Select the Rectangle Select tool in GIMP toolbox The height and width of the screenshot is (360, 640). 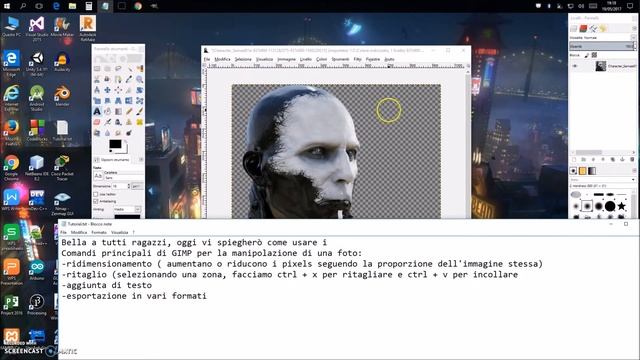click(97, 68)
